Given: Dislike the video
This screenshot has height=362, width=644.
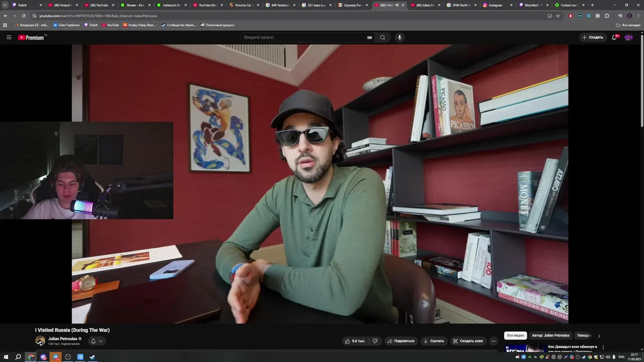Looking at the screenshot, I should pyautogui.click(x=375, y=341).
